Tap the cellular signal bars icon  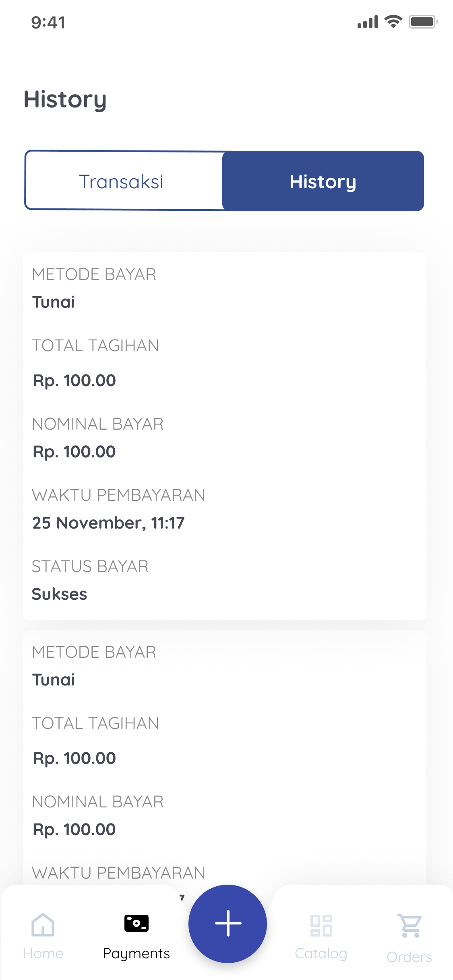click(x=367, y=21)
